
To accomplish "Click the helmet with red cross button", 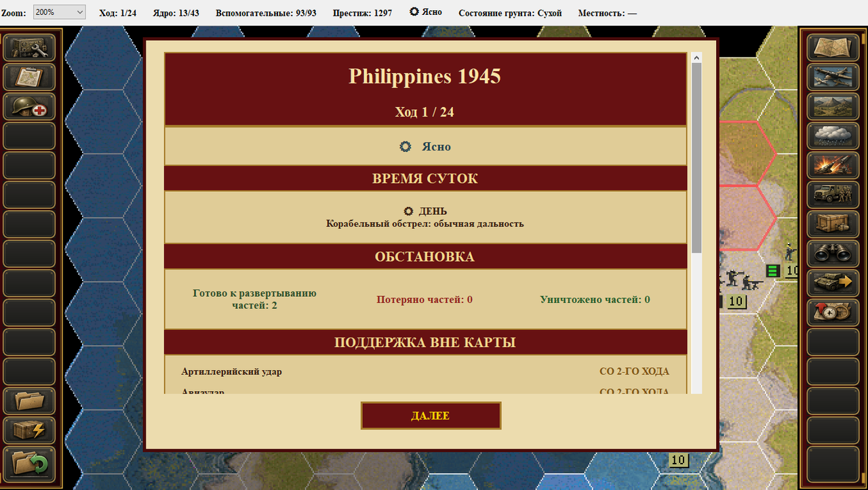I will coord(29,107).
